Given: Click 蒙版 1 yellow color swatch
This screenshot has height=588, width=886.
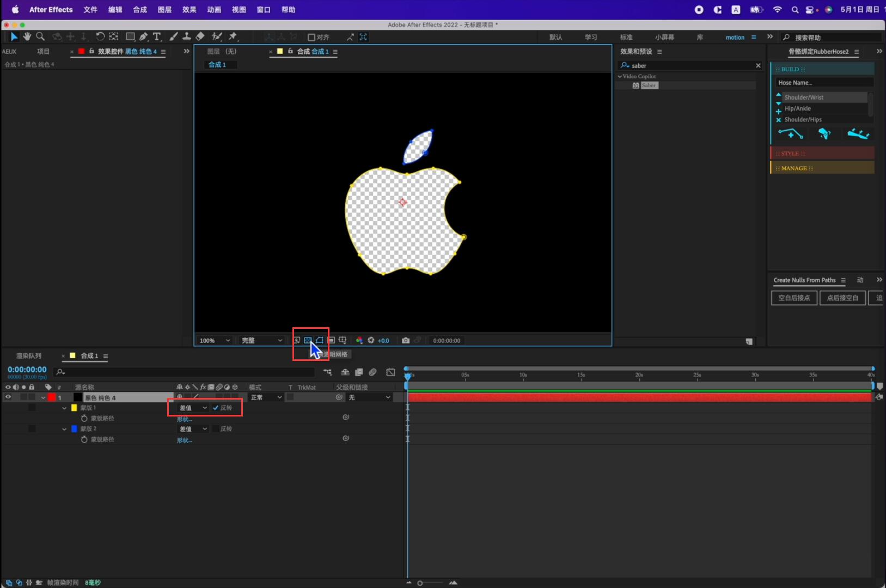Looking at the screenshot, I should 74,408.
